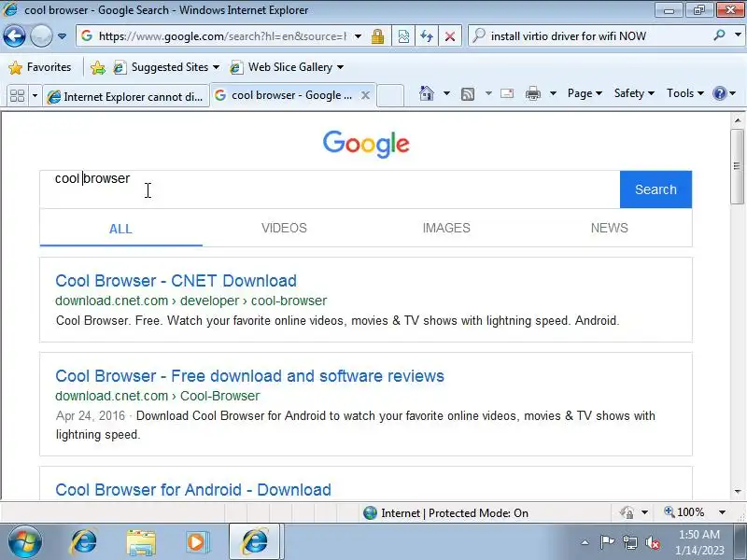Switch to NEWS results tab
Image resolution: width=747 pixels, height=560 pixels.
click(x=610, y=228)
